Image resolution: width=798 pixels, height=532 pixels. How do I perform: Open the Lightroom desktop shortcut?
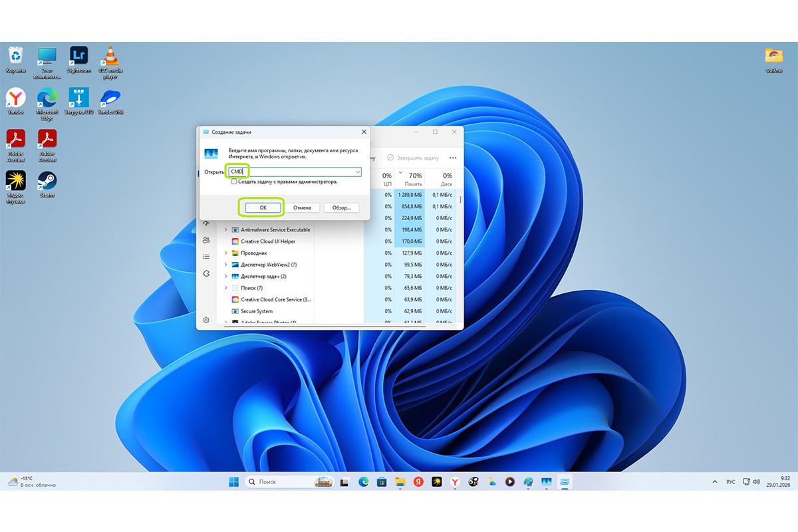coord(78,58)
